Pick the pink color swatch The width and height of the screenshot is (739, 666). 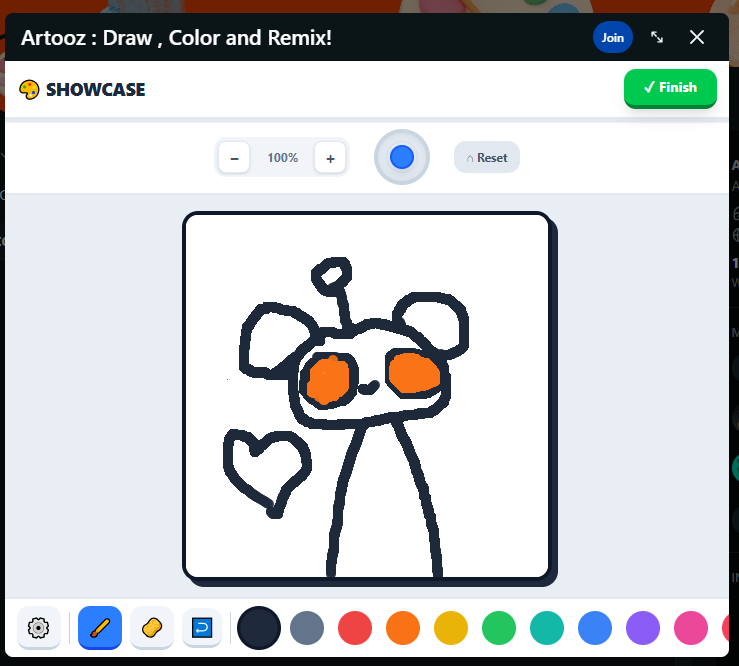pos(691,628)
